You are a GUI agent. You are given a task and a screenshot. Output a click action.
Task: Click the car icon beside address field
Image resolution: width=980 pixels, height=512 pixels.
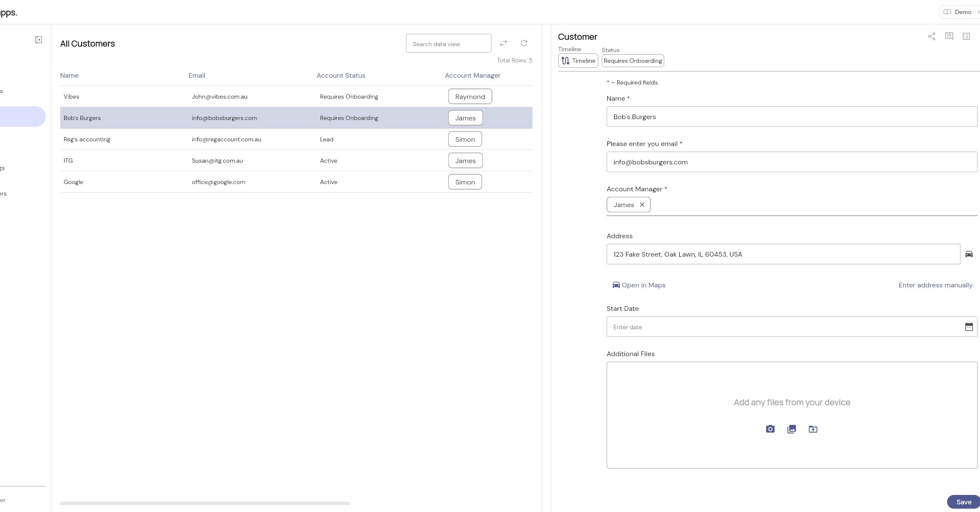click(x=969, y=254)
